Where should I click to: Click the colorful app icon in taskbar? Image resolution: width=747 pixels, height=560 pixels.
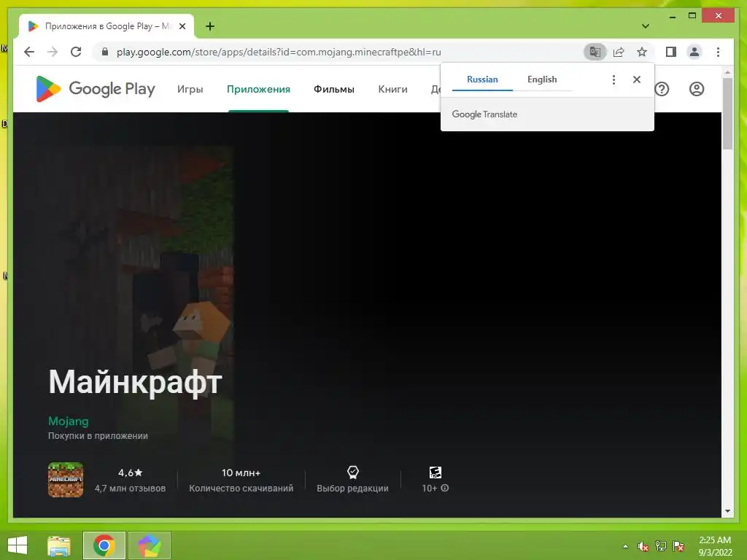149,545
